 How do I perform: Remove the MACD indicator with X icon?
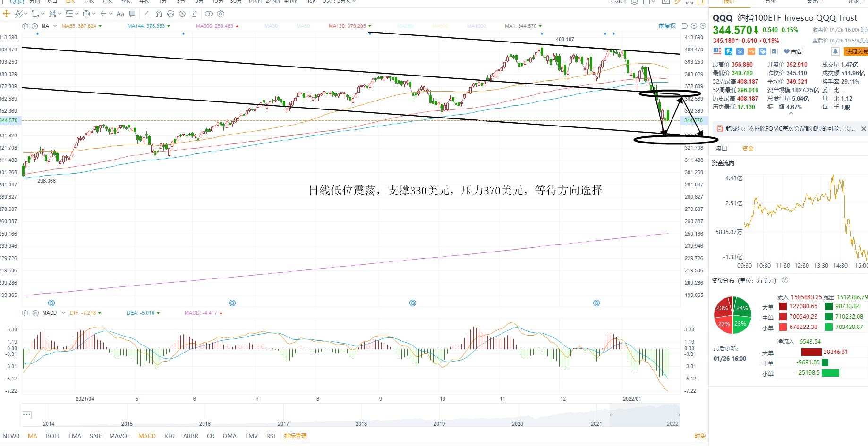pyautogui.click(x=35, y=313)
